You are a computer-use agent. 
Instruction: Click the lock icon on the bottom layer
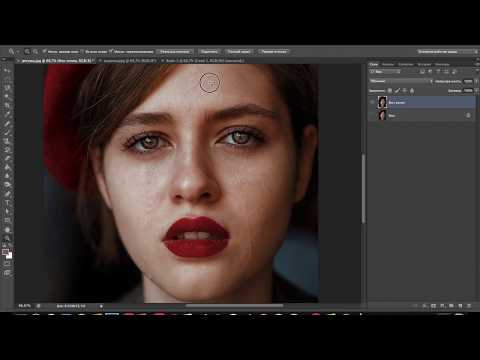468,115
